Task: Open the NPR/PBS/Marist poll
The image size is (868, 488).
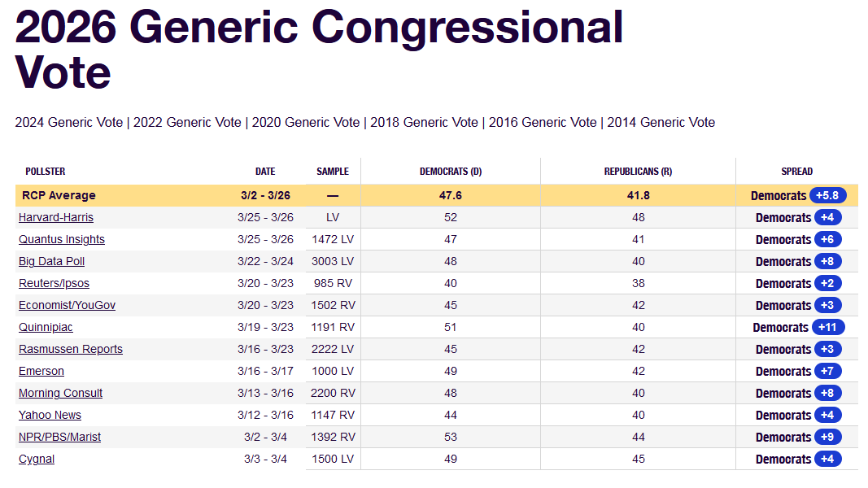Action: click(x=59, y=437)
